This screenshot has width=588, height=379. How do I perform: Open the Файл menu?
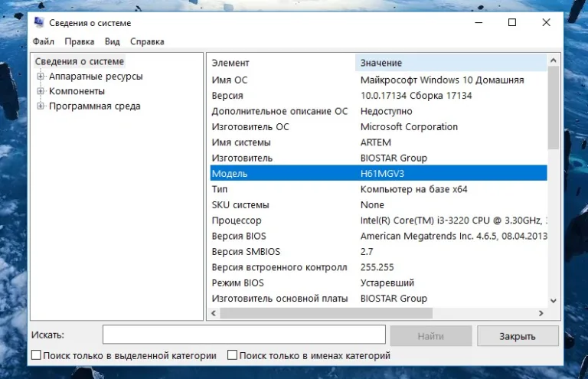click(44, 41)
